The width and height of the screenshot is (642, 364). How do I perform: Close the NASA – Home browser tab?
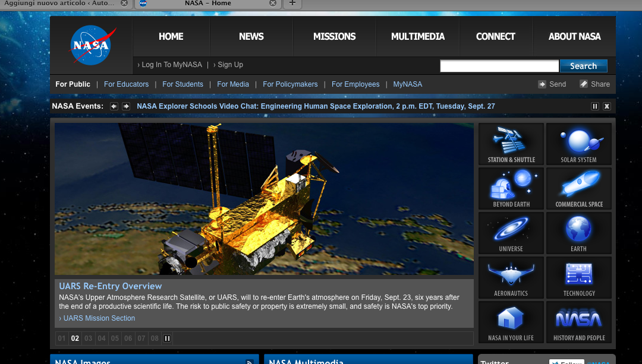(273, 4)
